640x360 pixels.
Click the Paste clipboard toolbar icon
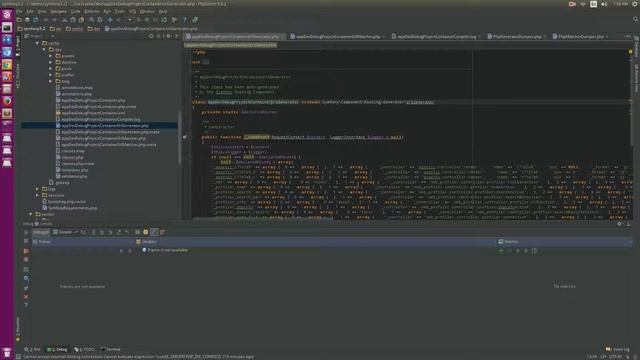pyautogui.click(x=81, y=20)
